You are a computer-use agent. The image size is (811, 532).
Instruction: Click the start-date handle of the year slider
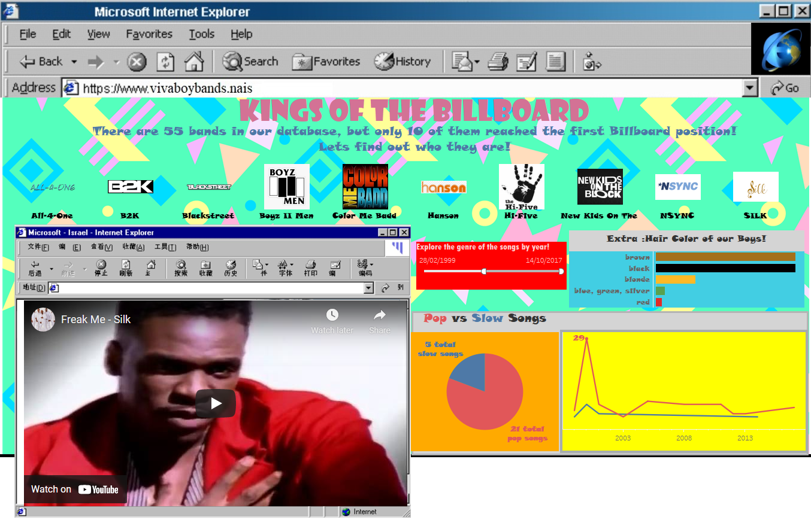[483, 272]
